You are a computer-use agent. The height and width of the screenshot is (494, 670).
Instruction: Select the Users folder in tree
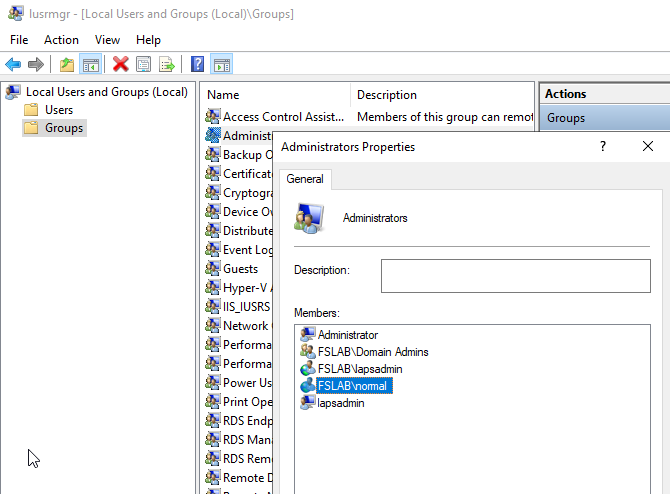[59, 110]
